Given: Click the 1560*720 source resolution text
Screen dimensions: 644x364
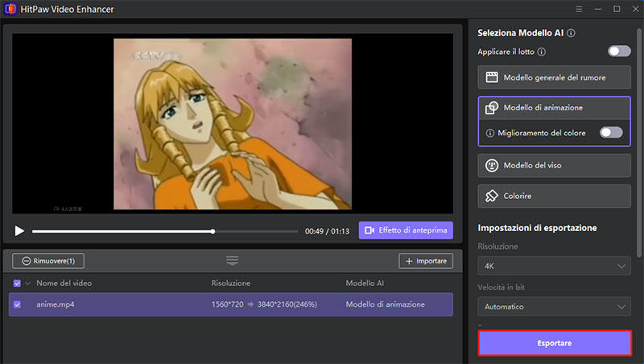Looking at the screenshot, I should 228,304.
